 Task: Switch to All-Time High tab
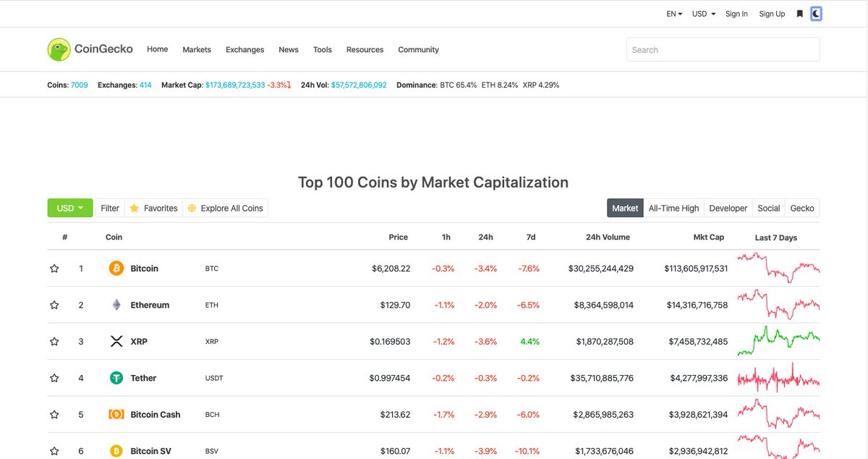tap(673, 208)
